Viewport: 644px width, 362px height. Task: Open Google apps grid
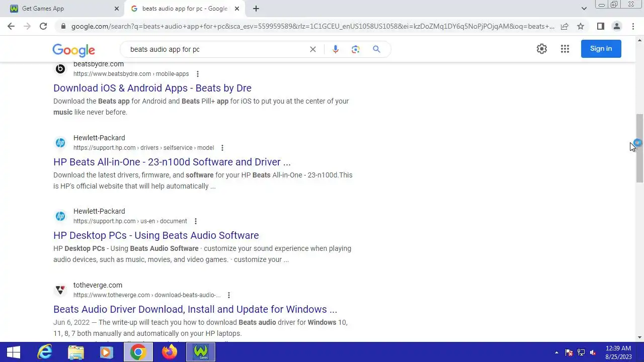click(x=565, y=49)
